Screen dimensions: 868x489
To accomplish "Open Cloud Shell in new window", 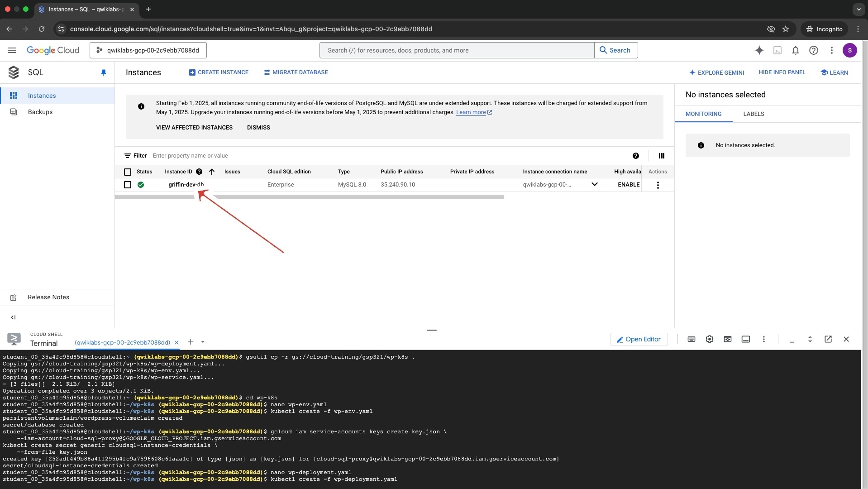I will tap(828, 339).
